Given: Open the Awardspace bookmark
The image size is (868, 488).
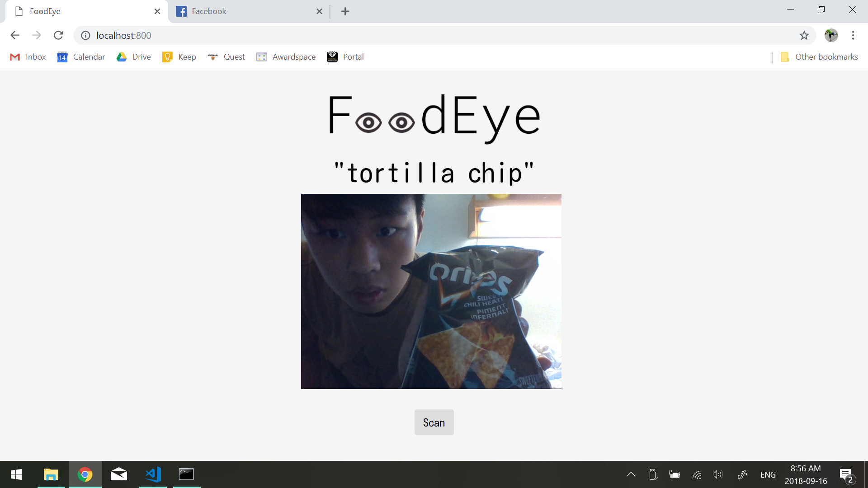Looking at the screenshot, I should click(x=286, y=57).
